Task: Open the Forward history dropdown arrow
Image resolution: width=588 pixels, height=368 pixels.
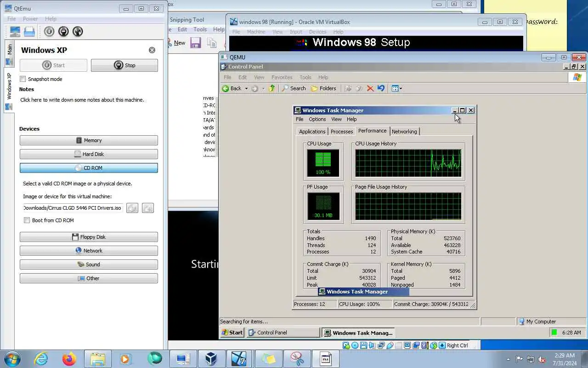Action: 263,89
